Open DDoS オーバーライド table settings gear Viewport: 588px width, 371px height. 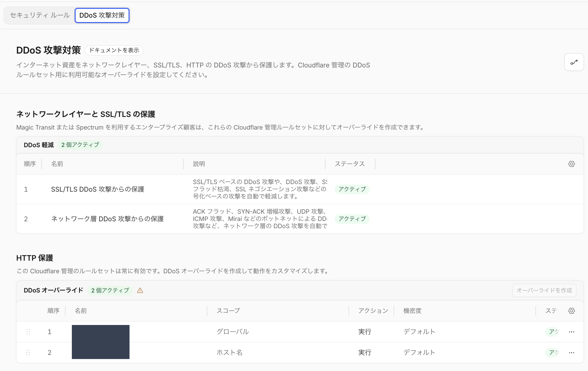click(572, 311)
